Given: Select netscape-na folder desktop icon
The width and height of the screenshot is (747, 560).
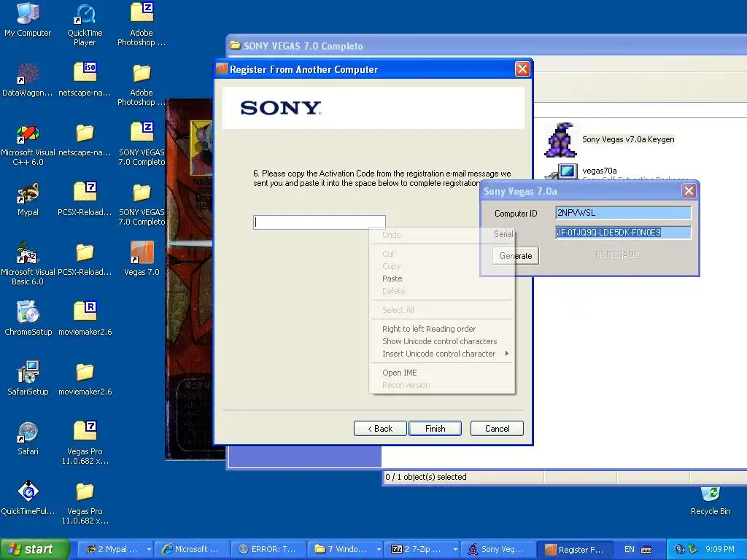Looking at the screenshot, I should (x=85, y=139).
